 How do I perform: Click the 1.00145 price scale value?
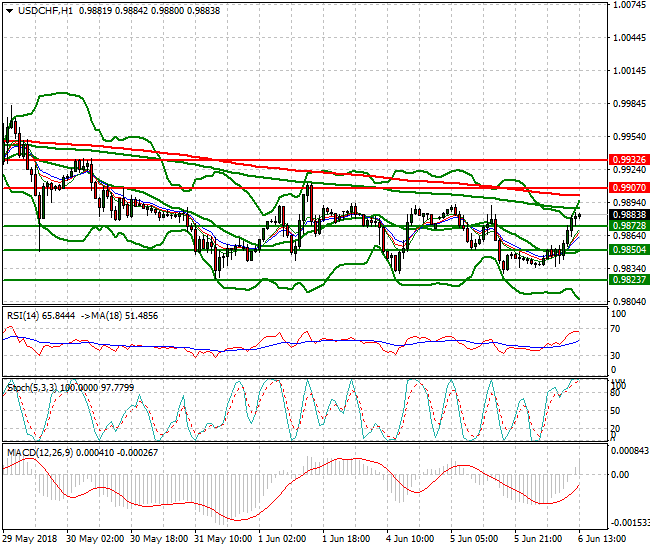click(630, 70)
